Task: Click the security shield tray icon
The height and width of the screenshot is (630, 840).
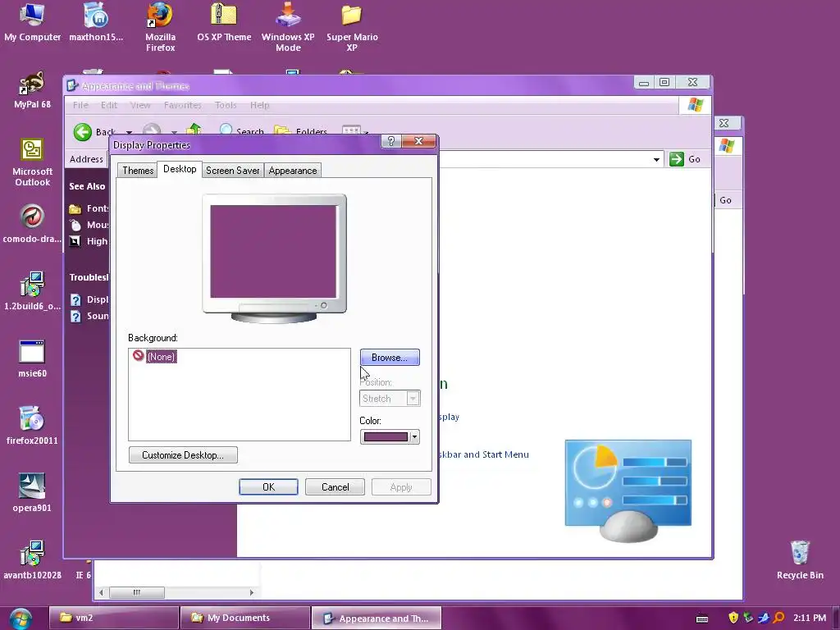Action: click(733, 618)
